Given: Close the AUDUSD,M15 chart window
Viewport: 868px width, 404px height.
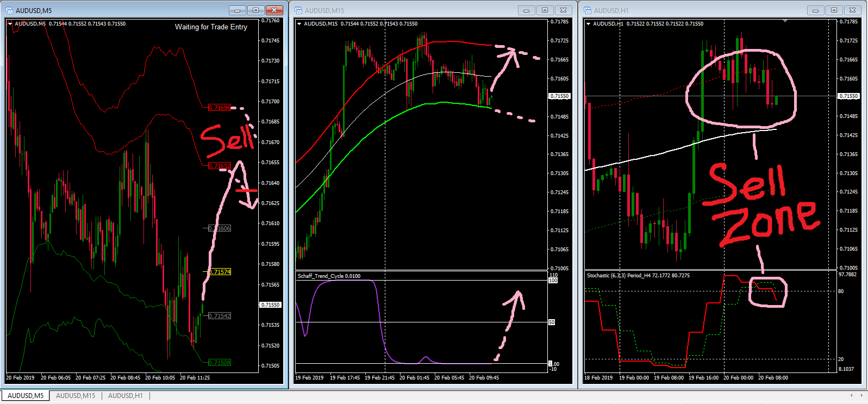Looking at the screenshot, I should click(564, 10).
